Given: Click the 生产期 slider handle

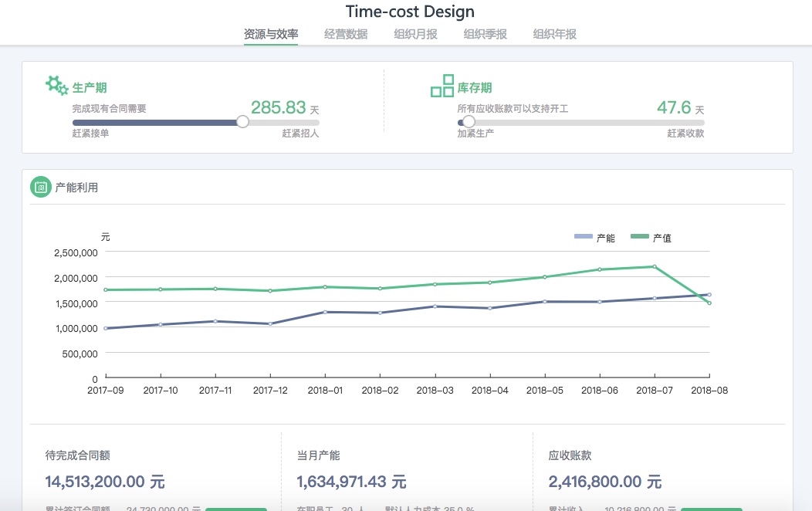Looking at the screenshot, I should point(242,122).
